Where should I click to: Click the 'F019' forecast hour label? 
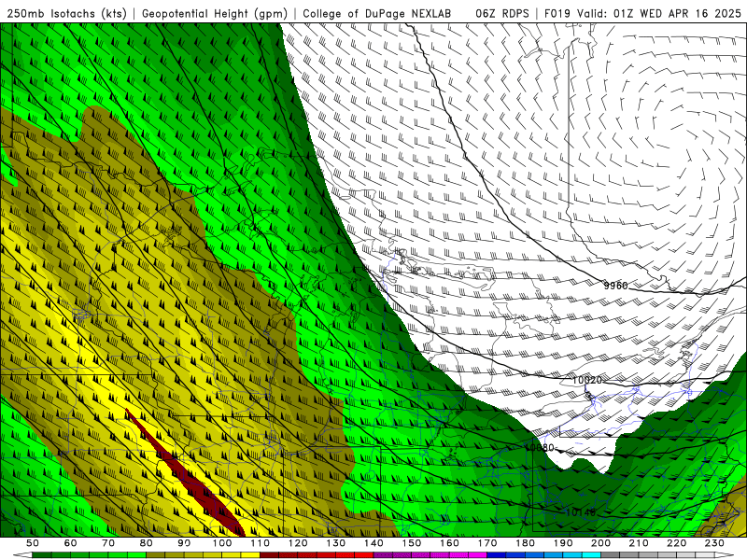[557, 13]
